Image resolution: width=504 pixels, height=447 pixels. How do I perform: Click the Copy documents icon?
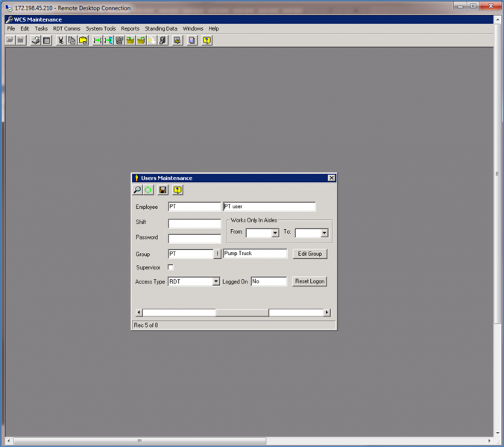coord(72,40)
